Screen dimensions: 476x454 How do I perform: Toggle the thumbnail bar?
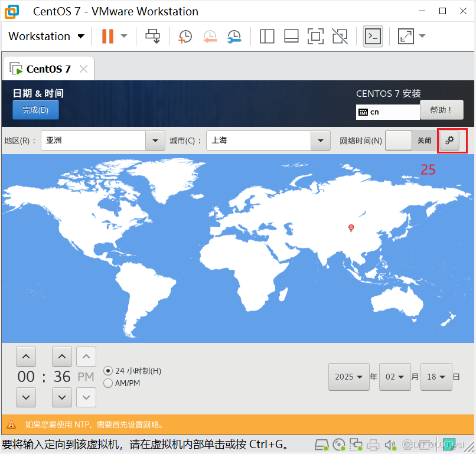pyautogui.click(x=291, y=37)
